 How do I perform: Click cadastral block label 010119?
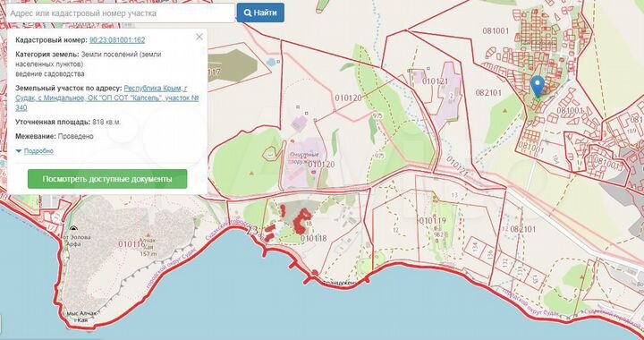433,221
